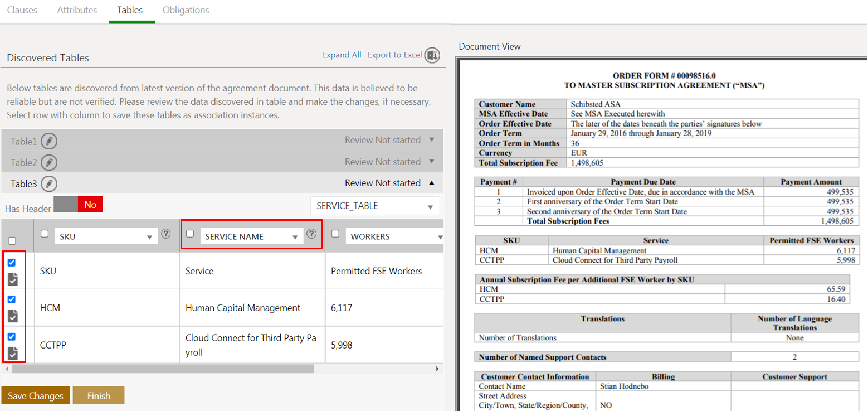868x411 pixels.
Task: Toggle the Has Header switch
Action: 78,205
